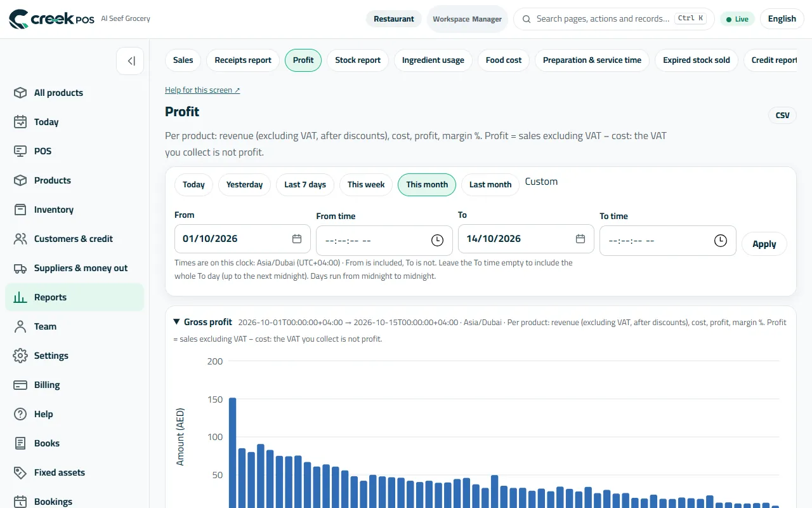
Task: Open Preparation & service time tab
Action: coord(592,60)
